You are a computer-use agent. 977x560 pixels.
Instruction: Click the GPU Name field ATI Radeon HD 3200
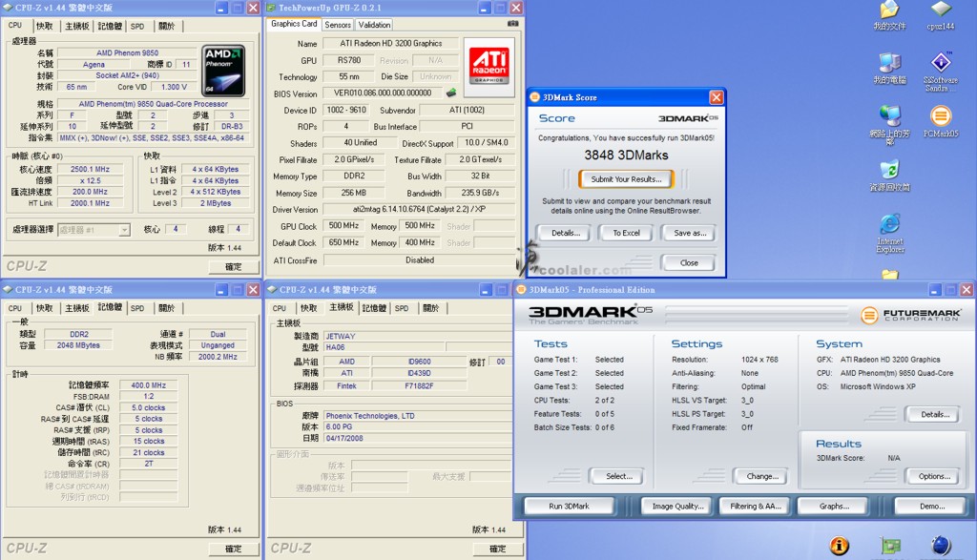point(391,44)
